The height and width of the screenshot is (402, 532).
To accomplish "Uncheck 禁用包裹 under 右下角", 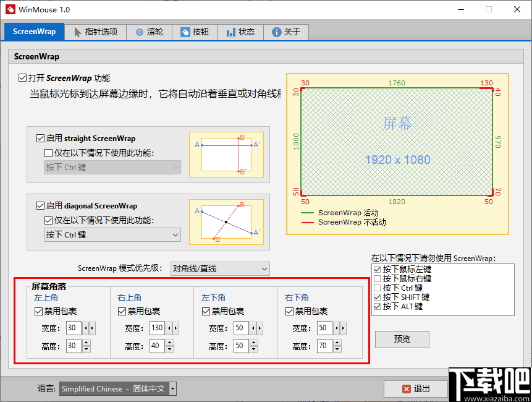I will coord(289,311).
